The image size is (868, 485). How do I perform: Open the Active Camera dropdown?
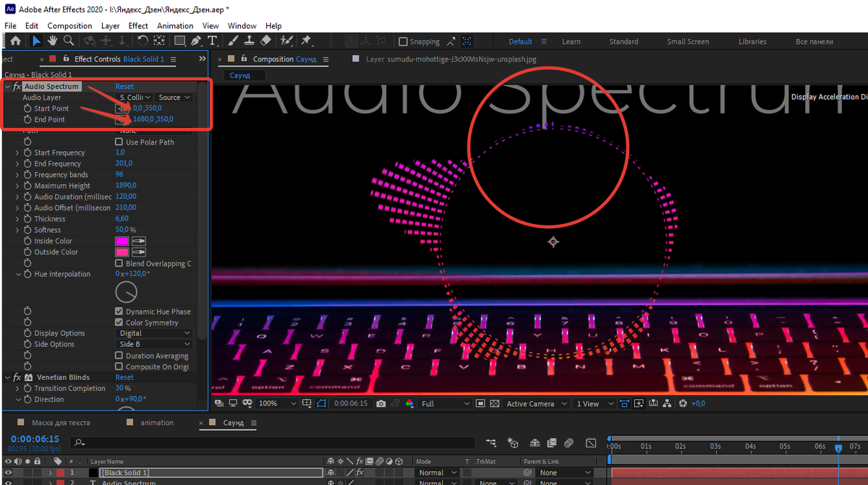pos(536,403)
